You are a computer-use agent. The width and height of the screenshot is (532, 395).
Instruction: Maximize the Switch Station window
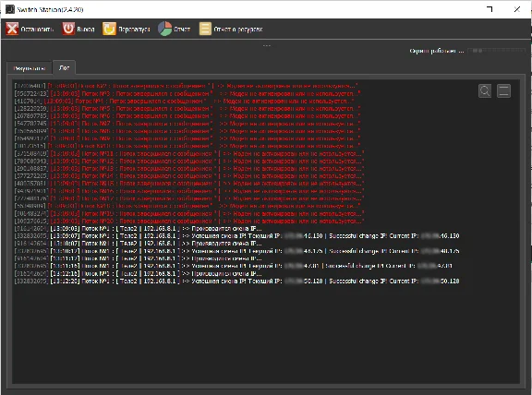[490, 9]
